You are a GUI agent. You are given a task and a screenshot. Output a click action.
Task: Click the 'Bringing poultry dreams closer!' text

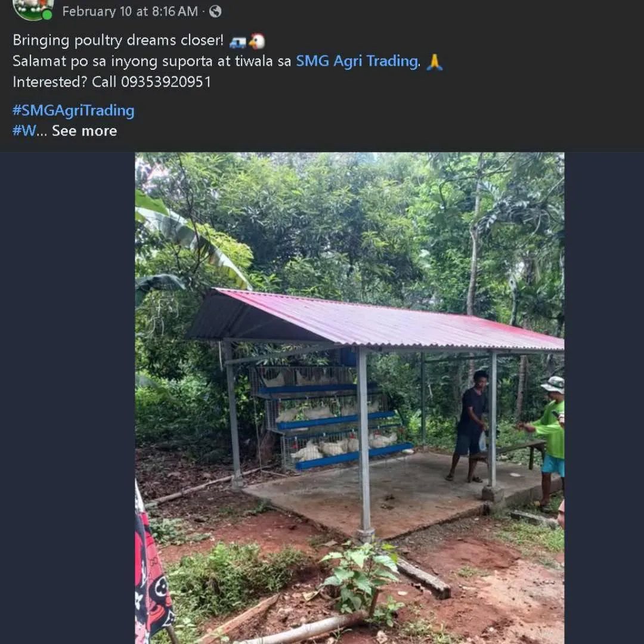point(118,41)
